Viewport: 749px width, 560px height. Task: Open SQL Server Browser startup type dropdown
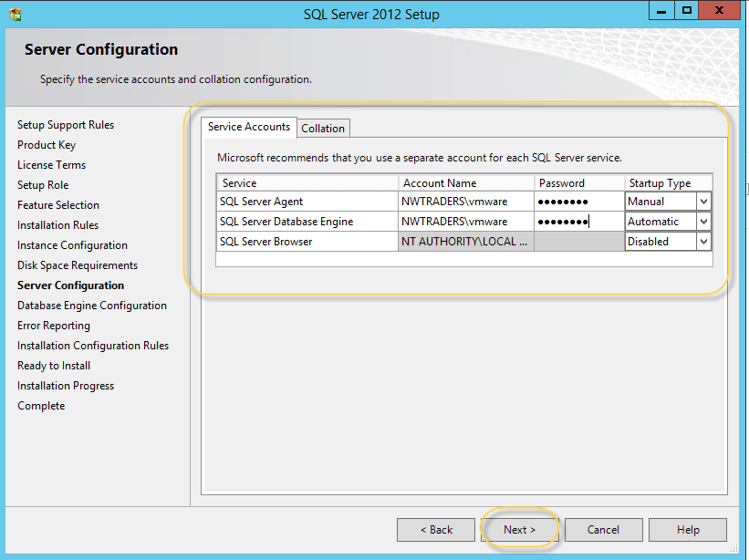coord(702,242)
